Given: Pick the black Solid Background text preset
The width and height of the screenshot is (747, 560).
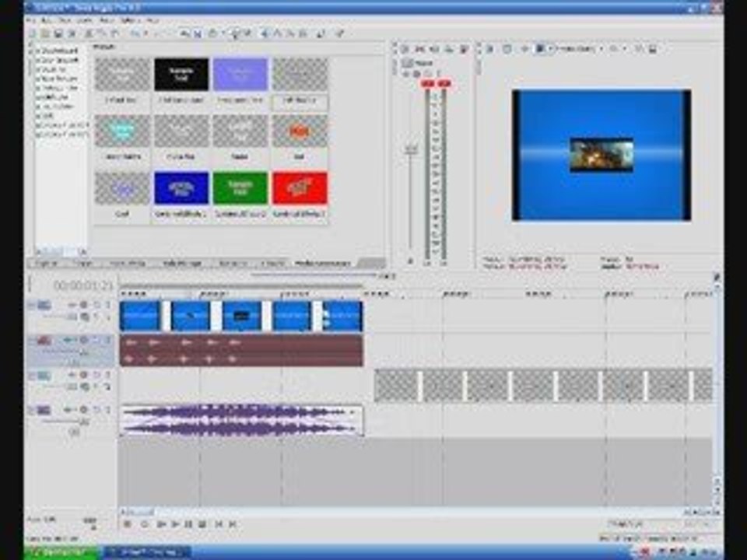Looking at the screenshot, I should click(x=181, y=75).
